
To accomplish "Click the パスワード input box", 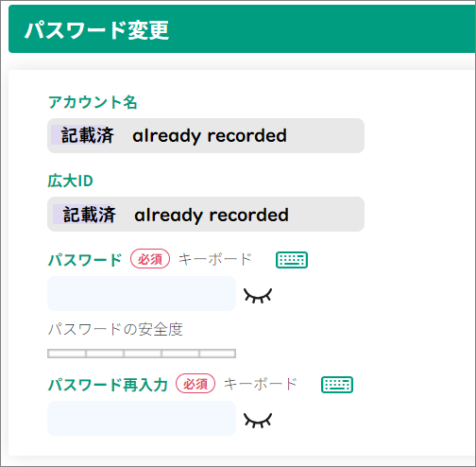I will tap(142, 293).
